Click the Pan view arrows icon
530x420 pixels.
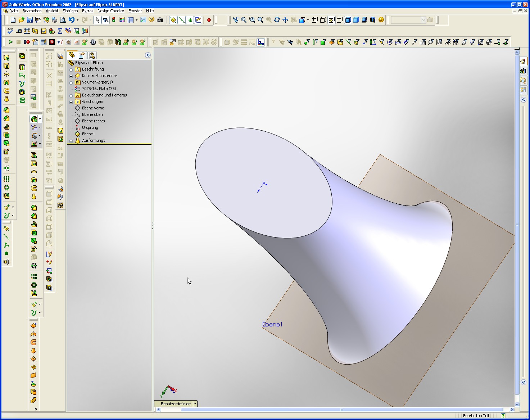coord(285,20)
